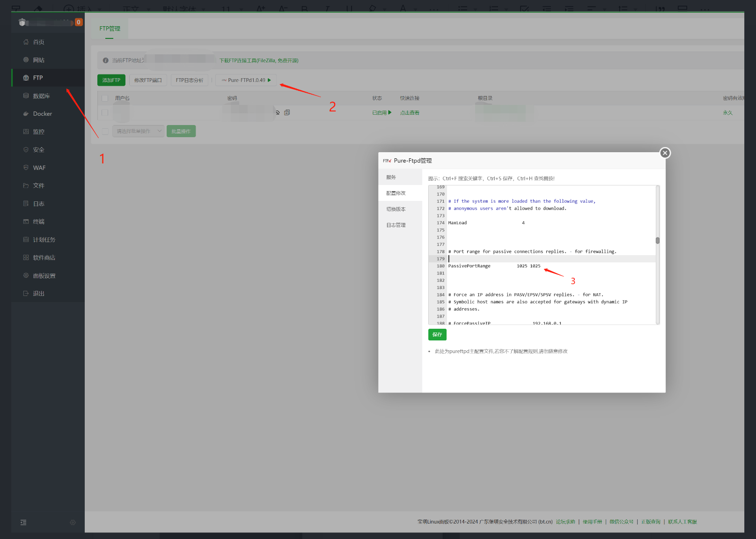Viewport: 756px width, 539px height.
Task: Click the FileZilla download link
Action: (x=259, y=60)
